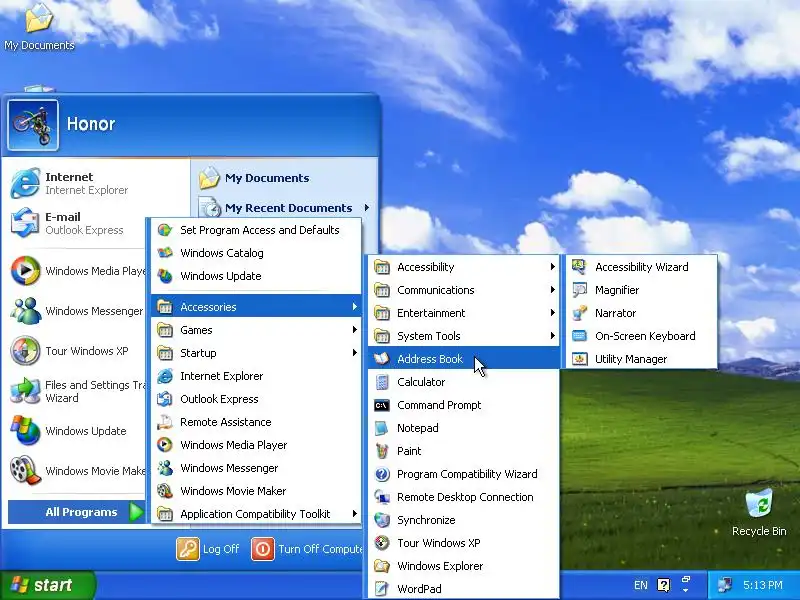The height and width of the screenshot is (600, 800).
Task: Click the network tray icon beside clock
Action: 725,585
